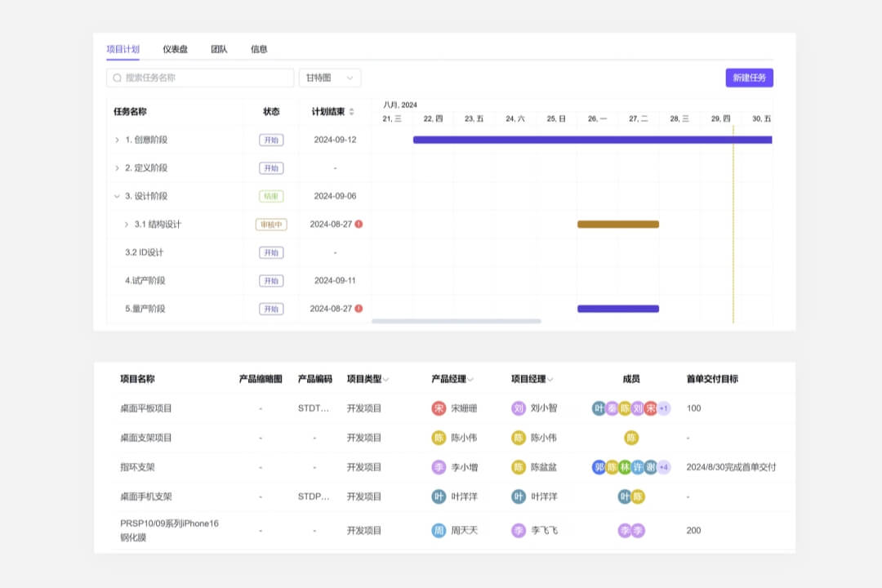Click the 叶 member avatar in 桌面手机支架 row
The width and height of the screenshot is (882, 588).
point(622,497)
